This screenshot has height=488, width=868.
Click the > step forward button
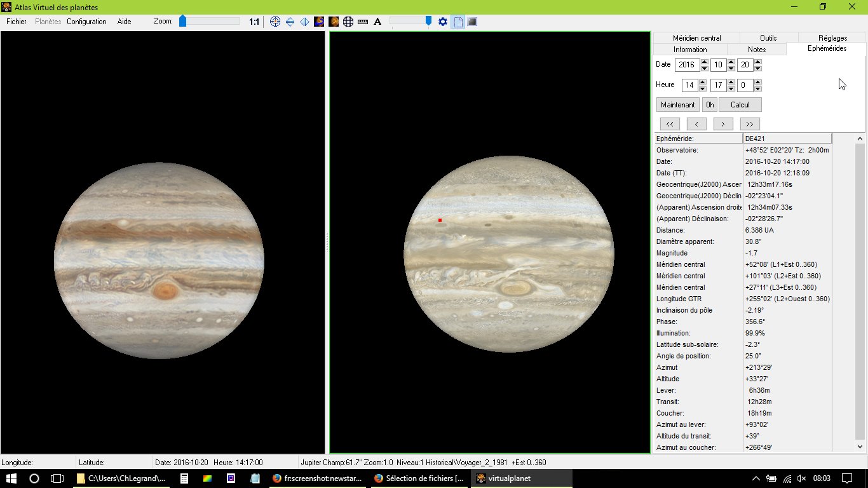point(723,124)
